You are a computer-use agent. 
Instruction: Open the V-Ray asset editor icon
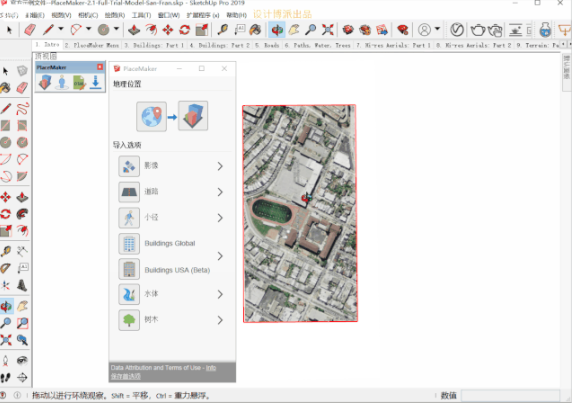pyautogui.click(x=457, y=30)
